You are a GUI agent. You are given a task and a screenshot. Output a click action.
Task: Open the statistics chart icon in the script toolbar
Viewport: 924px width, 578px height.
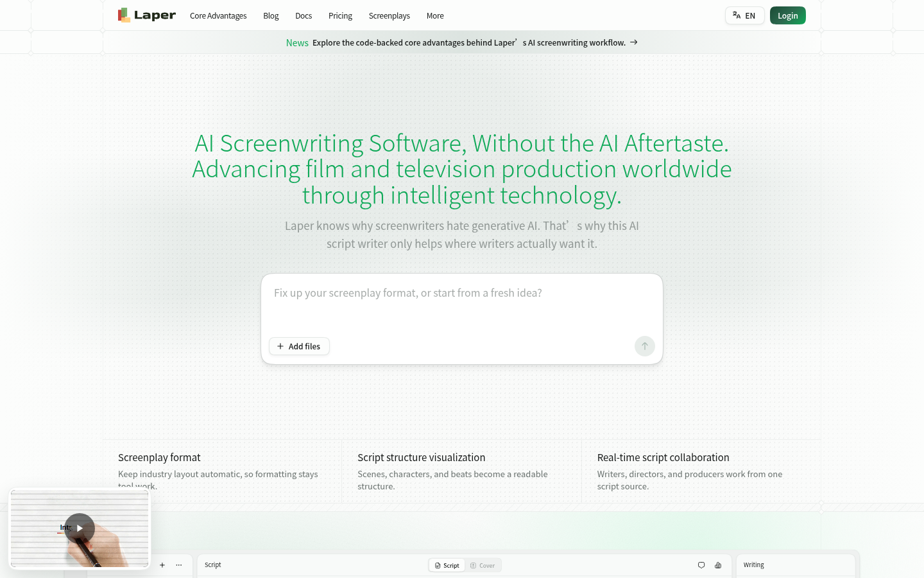point(718,565)
